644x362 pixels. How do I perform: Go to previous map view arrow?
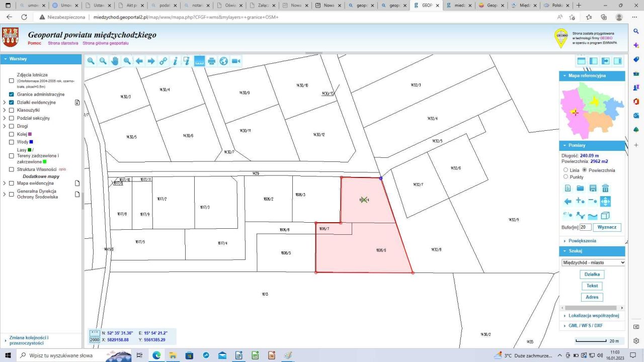click(x=139, y=61)
